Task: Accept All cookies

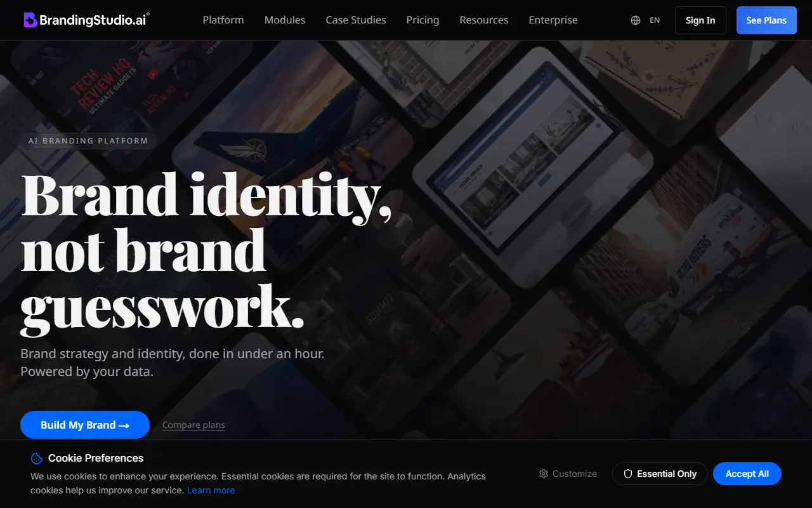Action: click(747, 474)
